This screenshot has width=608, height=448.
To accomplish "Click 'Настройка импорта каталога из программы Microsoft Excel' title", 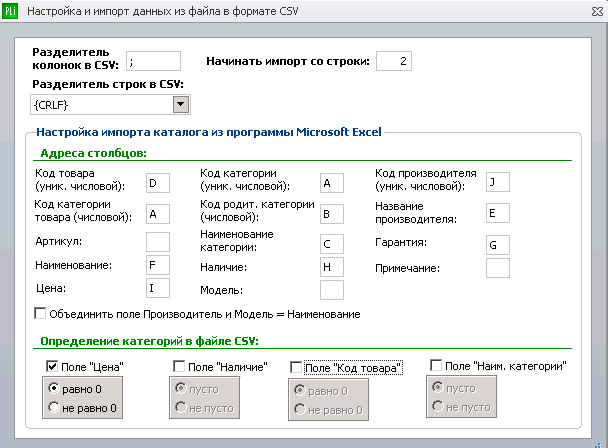I will tap(209, 132).
